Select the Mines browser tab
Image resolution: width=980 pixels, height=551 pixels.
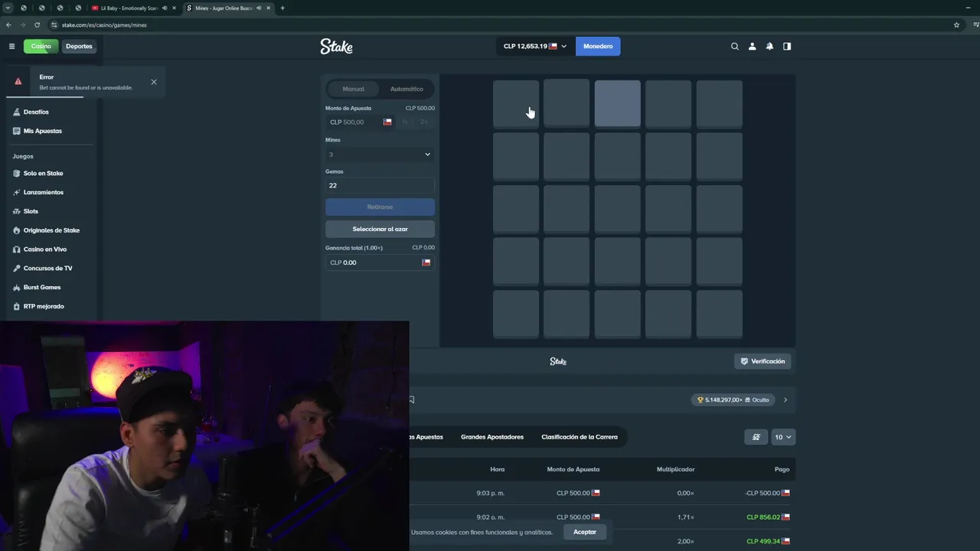(229, 8)
